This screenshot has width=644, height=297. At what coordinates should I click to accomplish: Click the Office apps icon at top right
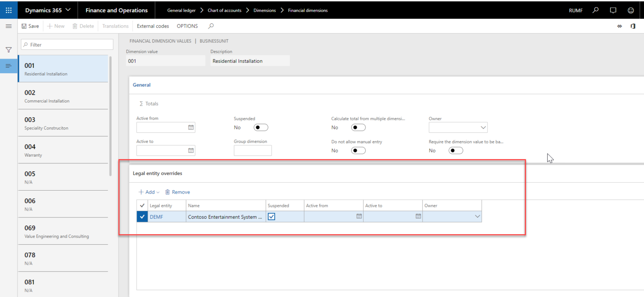point(633,26)
